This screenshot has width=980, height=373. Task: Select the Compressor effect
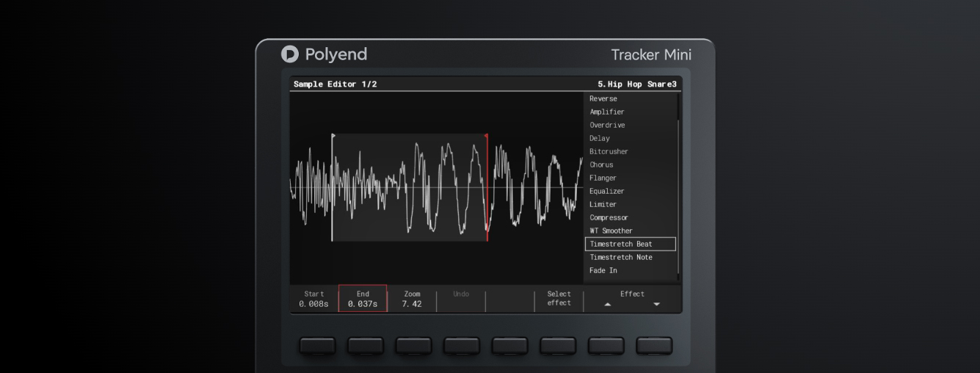609,217
